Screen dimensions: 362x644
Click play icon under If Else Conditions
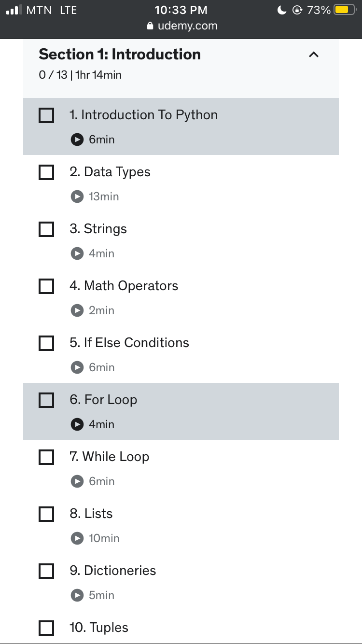[77, 367]
